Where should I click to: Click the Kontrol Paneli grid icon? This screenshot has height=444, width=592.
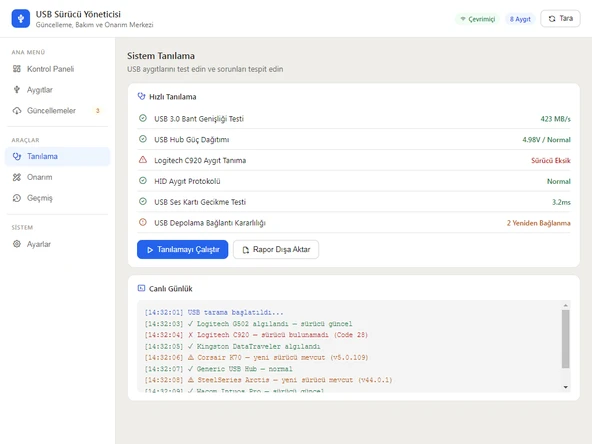(x=17, y=69)
